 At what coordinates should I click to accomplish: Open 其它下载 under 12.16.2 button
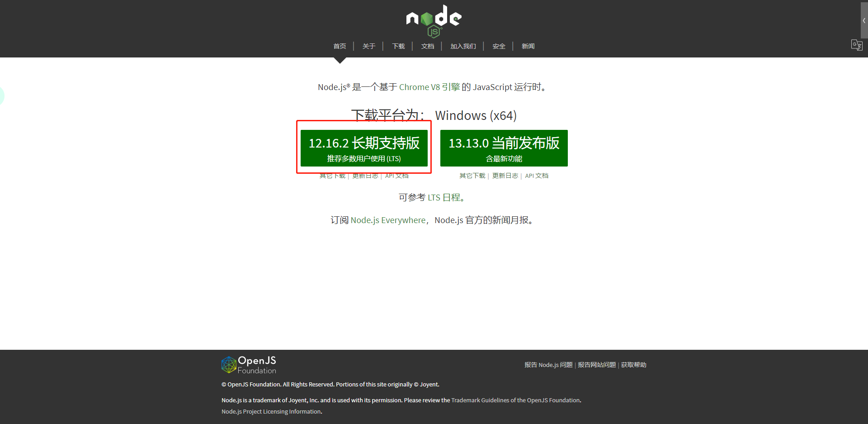coord(332,176)
